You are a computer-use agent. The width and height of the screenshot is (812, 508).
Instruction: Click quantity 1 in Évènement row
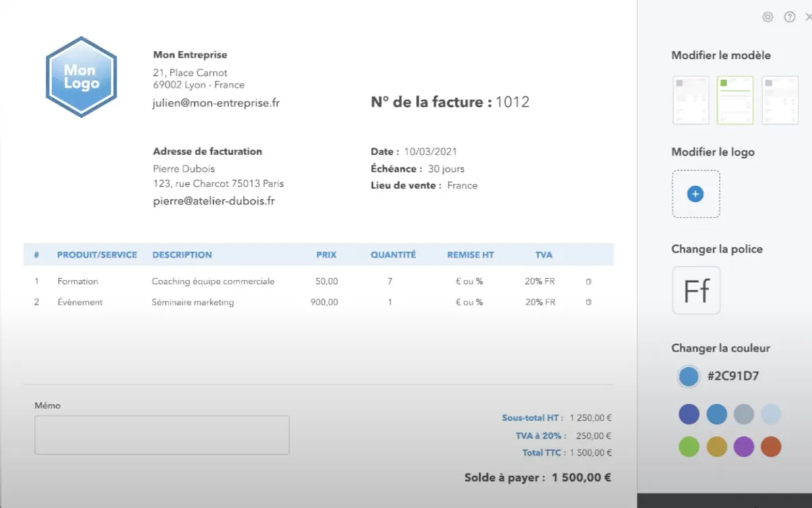click(390, 302)
